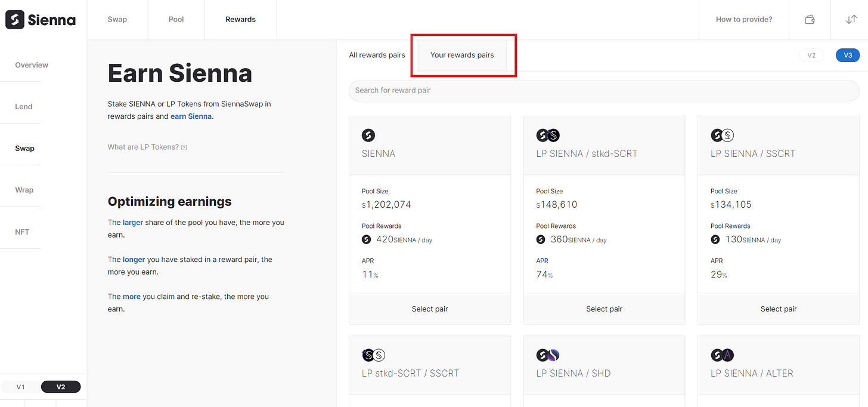Click the longer link in Optimizing earnings
The height and width of the screenshot is (407, 868).
[134, 260]
